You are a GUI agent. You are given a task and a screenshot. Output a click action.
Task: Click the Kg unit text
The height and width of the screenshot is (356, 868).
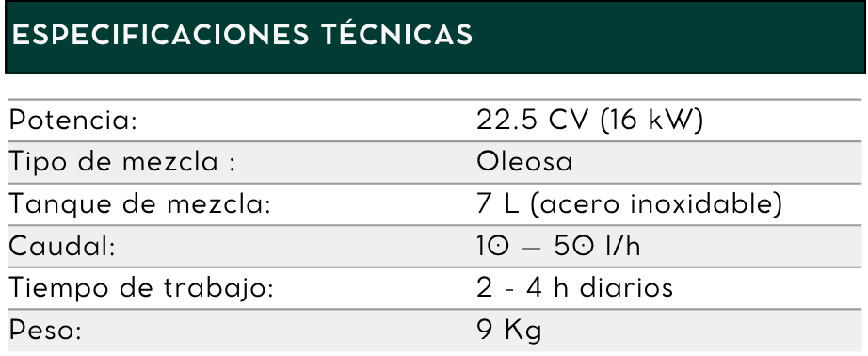pos(522,332)
